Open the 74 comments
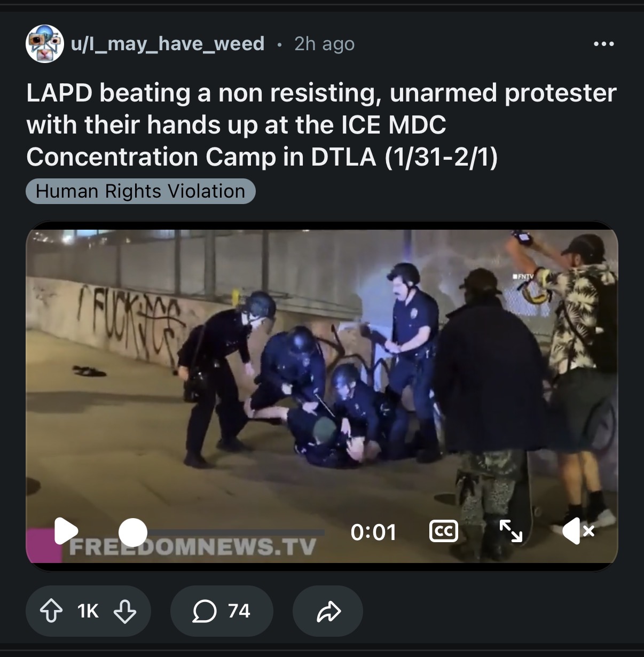The width and height of the screenshot is (644, 657). point(222,611)
